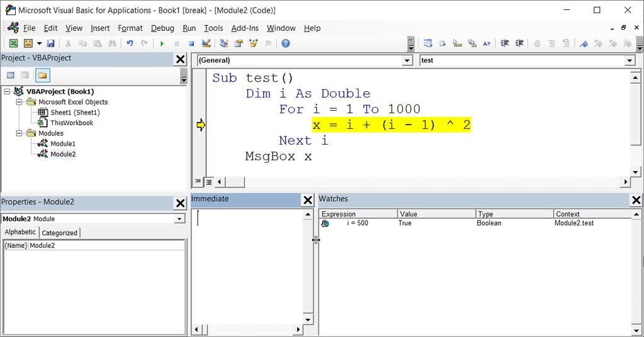
Task: Select ThisWorkbook in project tree
Action: point(72,123)
